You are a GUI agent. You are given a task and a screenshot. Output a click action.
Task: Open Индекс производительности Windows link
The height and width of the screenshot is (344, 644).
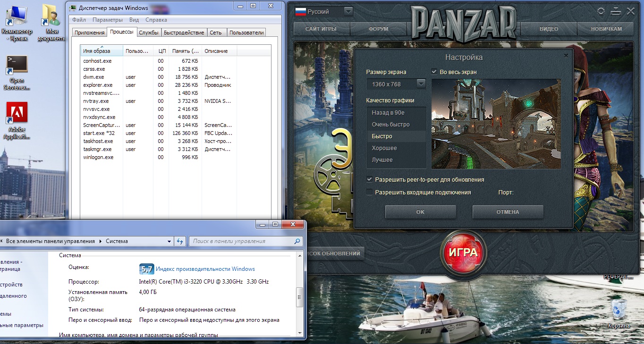pyautogui.click(x=205, y=269)
